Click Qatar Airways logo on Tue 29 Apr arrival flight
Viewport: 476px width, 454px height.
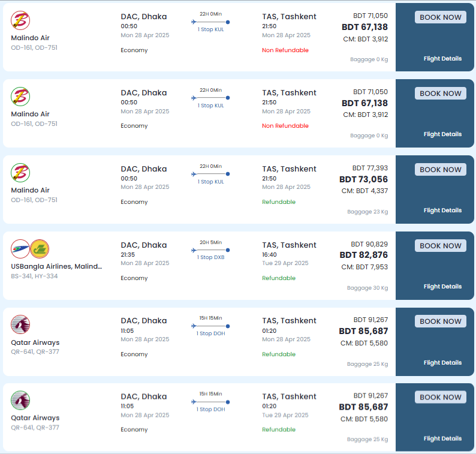coord(20,400)
